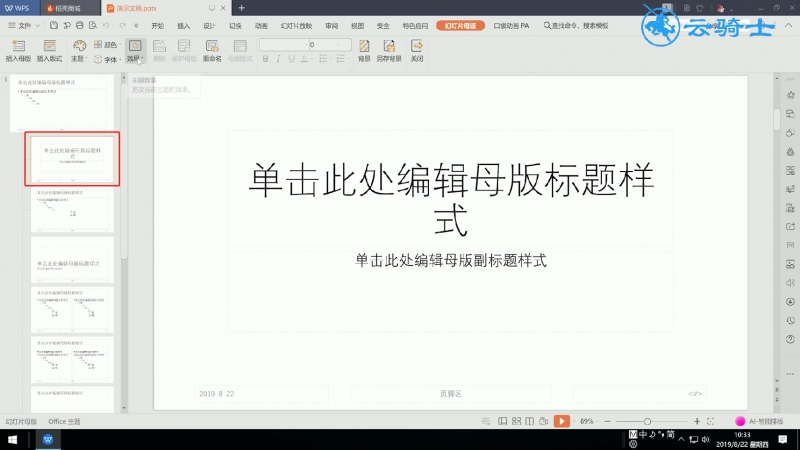Image resolution: width=800 pixels, height=450 pixels.
Task: Click the Rename (重命名) icon
Action: pyautogui.click(x=212, y=51)
